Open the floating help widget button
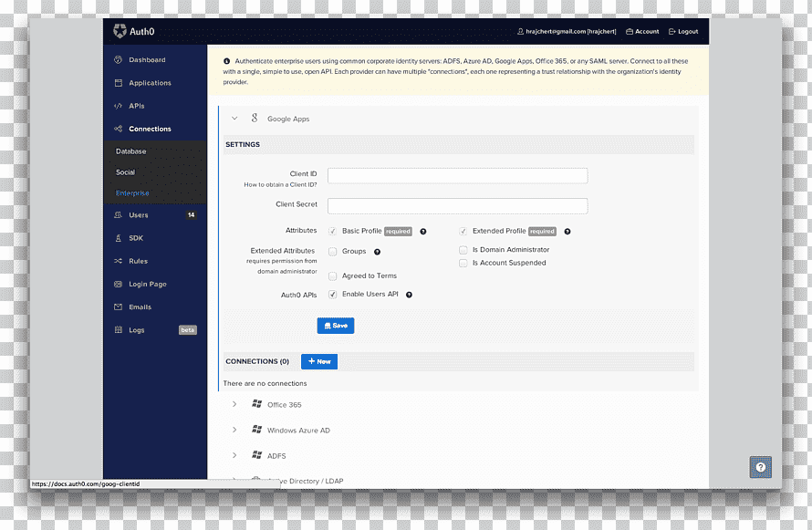Image resolution: width=812 pixels, height=530 pixels. (761, 467)
